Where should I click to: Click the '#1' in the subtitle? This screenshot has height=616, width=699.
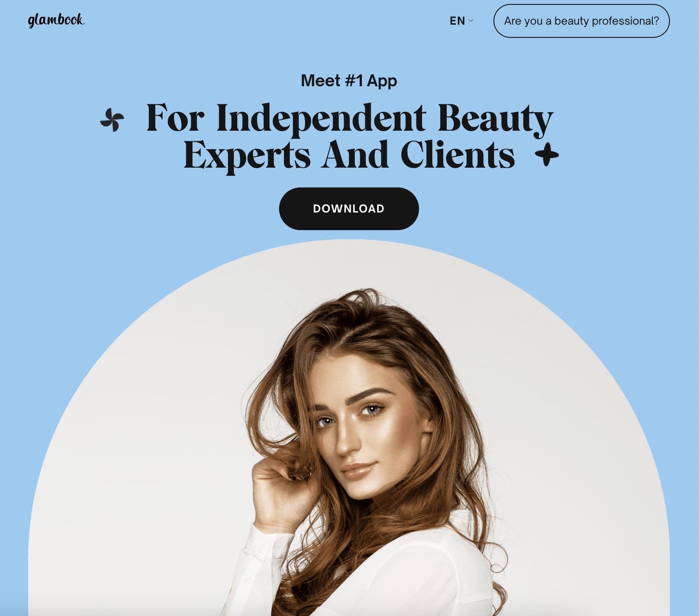click(354, 81)
